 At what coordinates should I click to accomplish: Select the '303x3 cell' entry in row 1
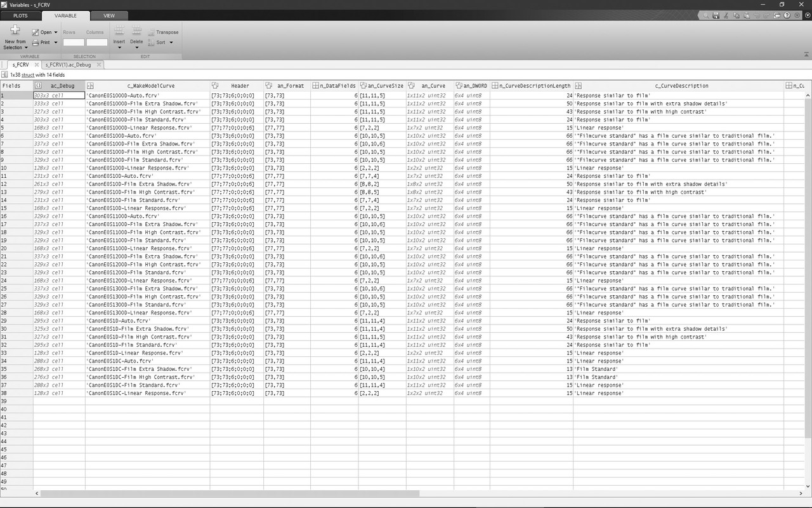coord(59,95)
